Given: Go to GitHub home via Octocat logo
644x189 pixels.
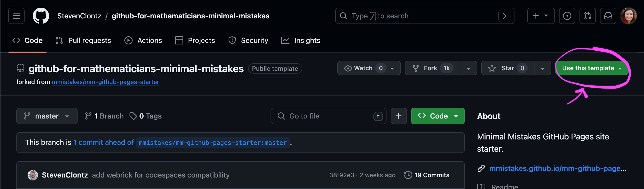Looking at the screenshot, I should pyautogui.click(x=41, y=16).
